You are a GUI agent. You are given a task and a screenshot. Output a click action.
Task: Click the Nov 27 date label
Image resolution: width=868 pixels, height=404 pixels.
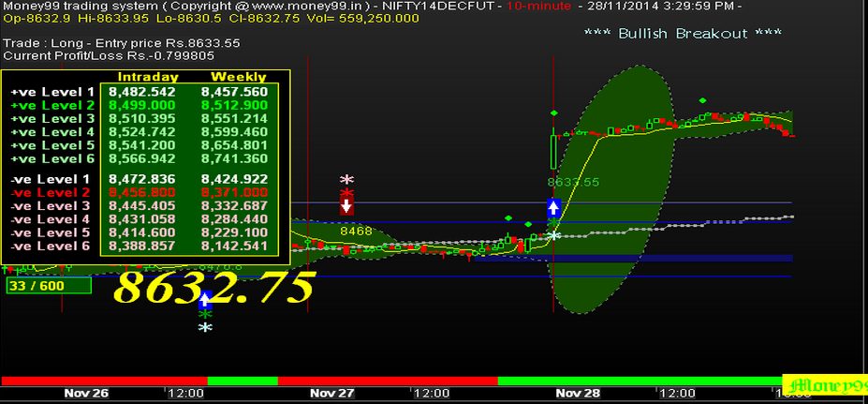tap(331, 393)
